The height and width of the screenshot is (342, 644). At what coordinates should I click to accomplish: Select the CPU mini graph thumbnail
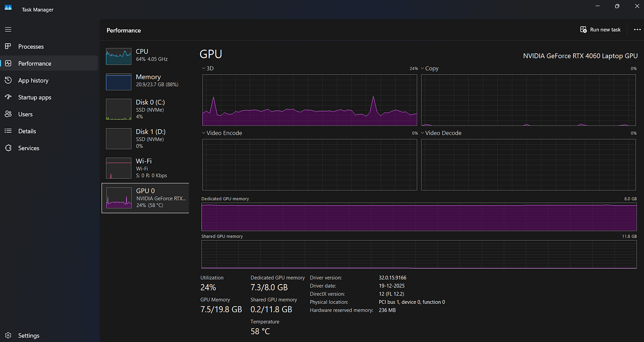(119, 56)
